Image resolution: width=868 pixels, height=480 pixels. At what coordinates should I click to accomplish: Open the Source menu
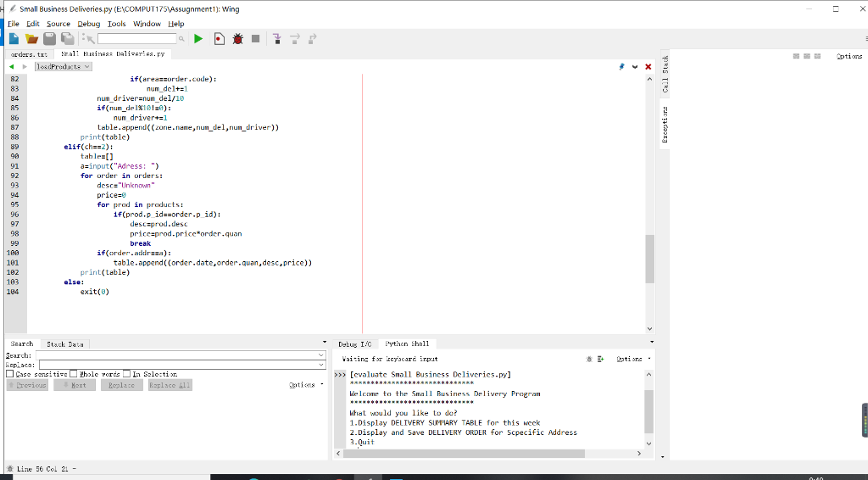click(x=58, y=24)
